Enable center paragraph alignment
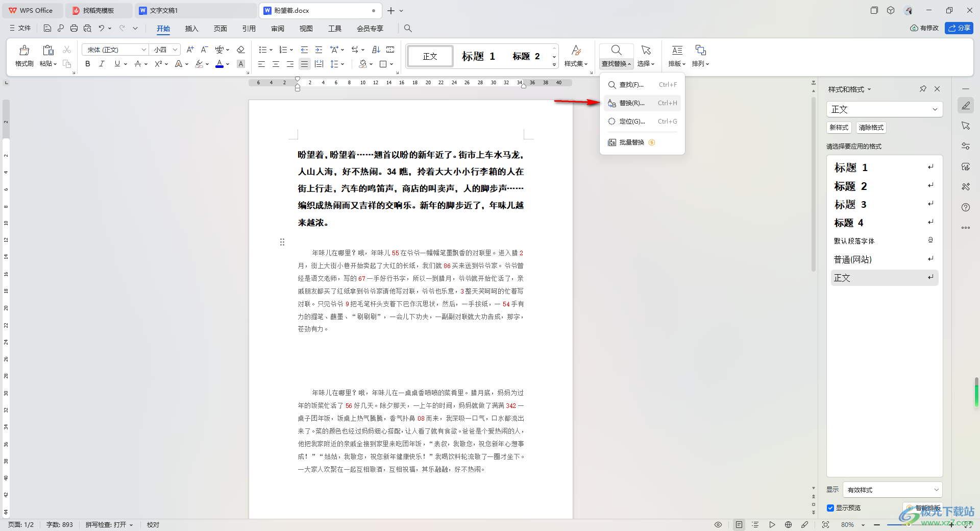Screen dimensions: 980x531 click(x=276, y=64)
